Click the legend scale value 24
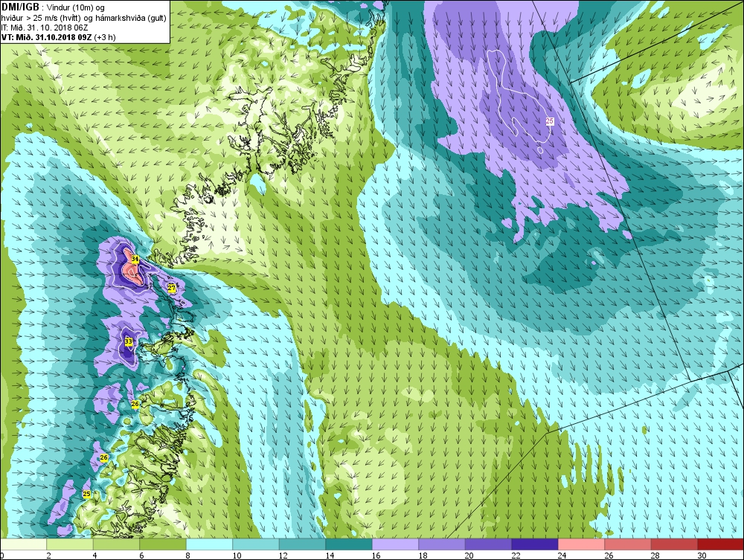The height and width of the screenshot is (560, 744). [x=562, y=556]
